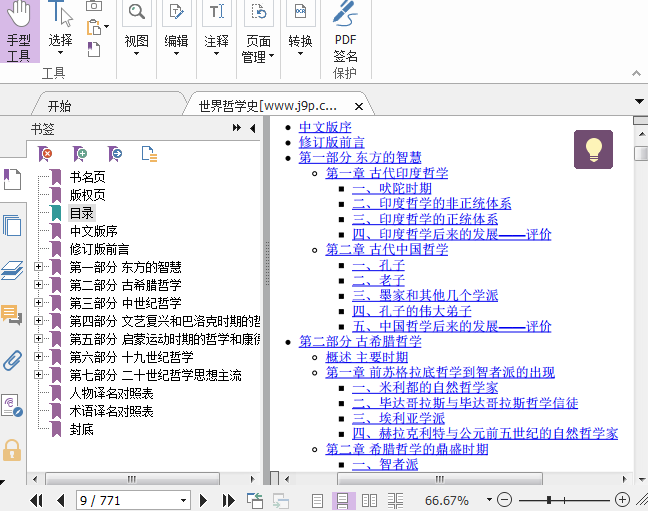Select the 版权页 bookmark
Screen dimensions: 648x511
87,195
